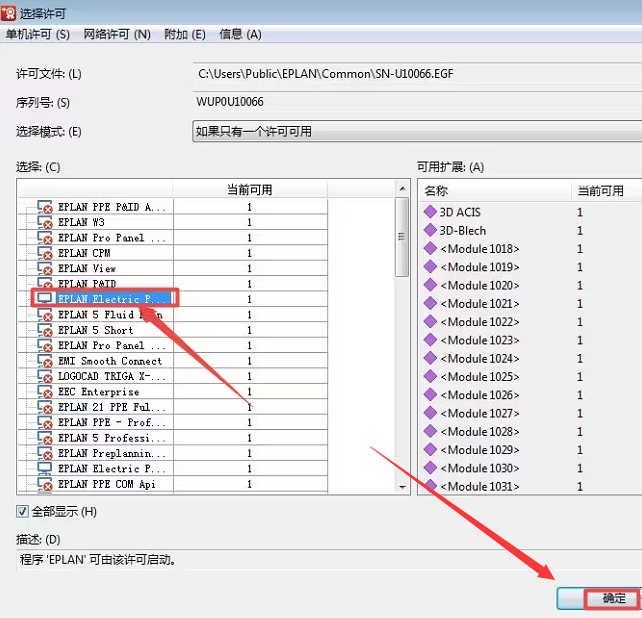The width and height of the screenshot is (642, 618).
Task: Click the icon beside EPLAN PPE P&ID A... row
Action: [45, 207]
